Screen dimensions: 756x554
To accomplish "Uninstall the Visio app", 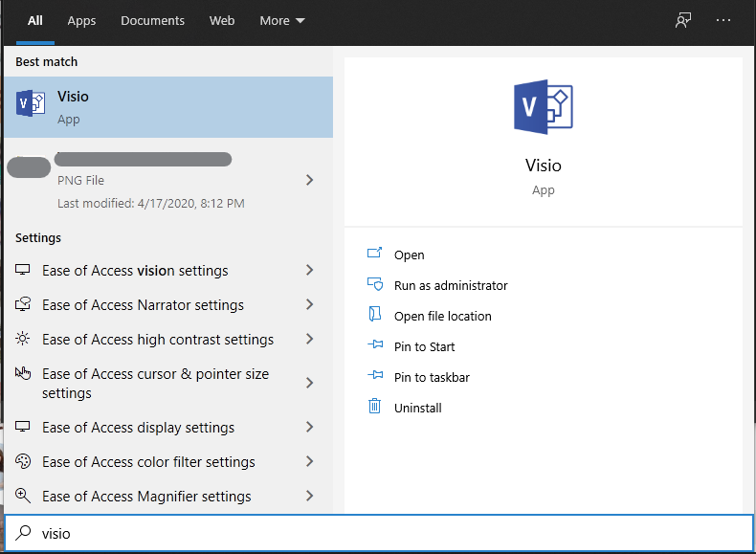I will tap(417, 408).
